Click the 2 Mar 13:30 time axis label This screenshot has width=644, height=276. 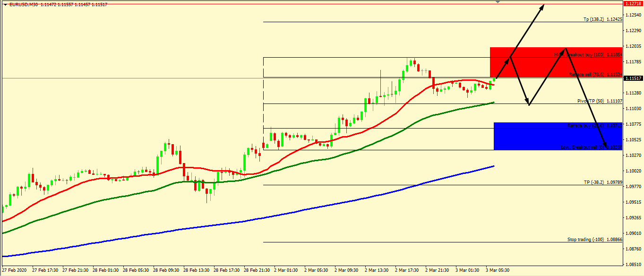click(x=377, y=271)
